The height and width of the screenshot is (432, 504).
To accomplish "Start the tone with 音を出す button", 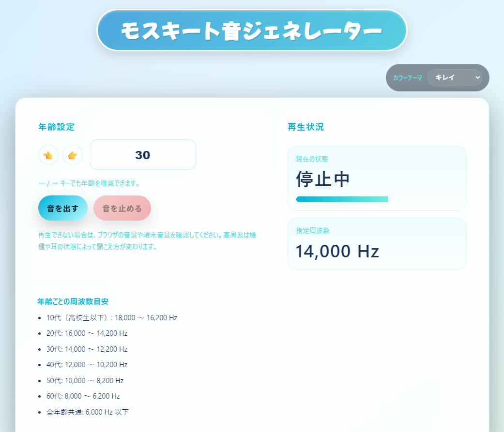I will pos(62,208).
